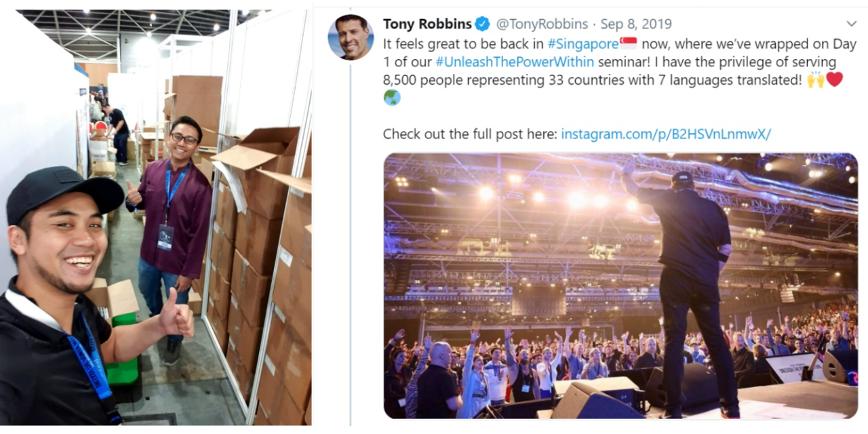Click the Singapore flag emoji
Viewport: 868px width, 434px height.
629,44
